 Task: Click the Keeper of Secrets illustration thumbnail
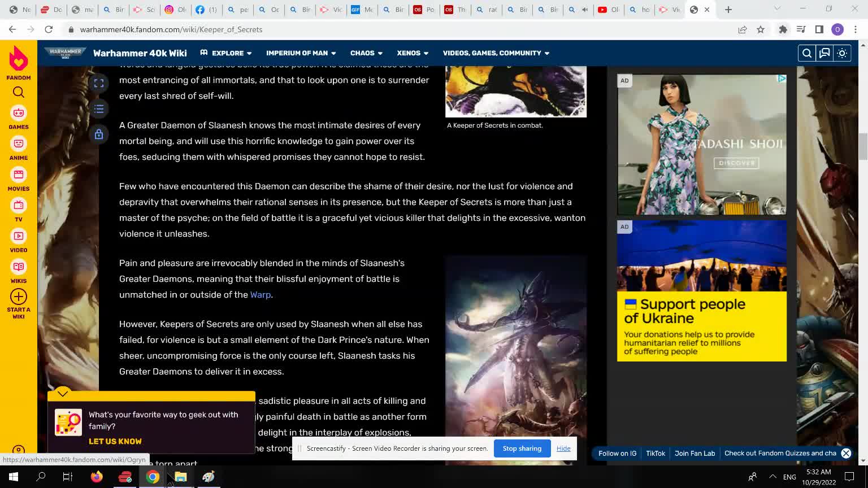pyautogui.click(x=516, y=360)
